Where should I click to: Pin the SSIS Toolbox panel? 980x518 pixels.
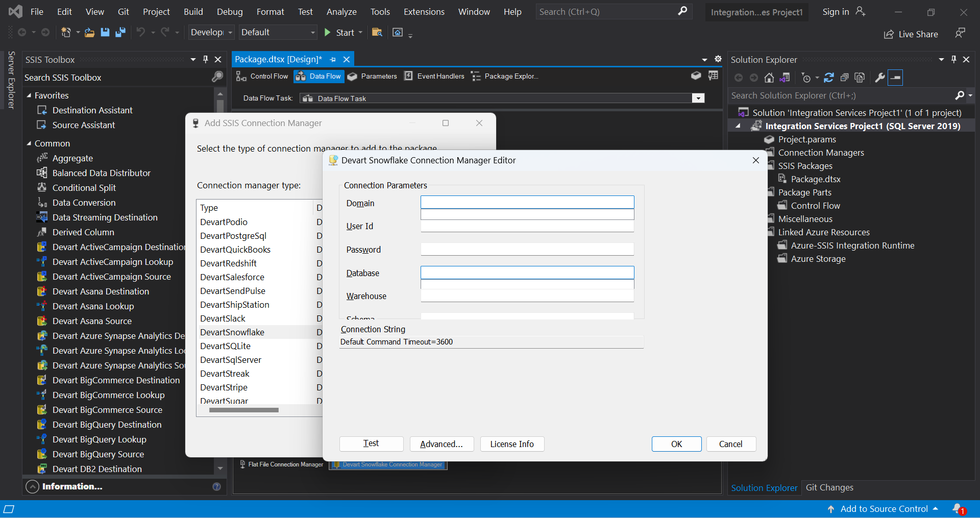tap(205, 59)
